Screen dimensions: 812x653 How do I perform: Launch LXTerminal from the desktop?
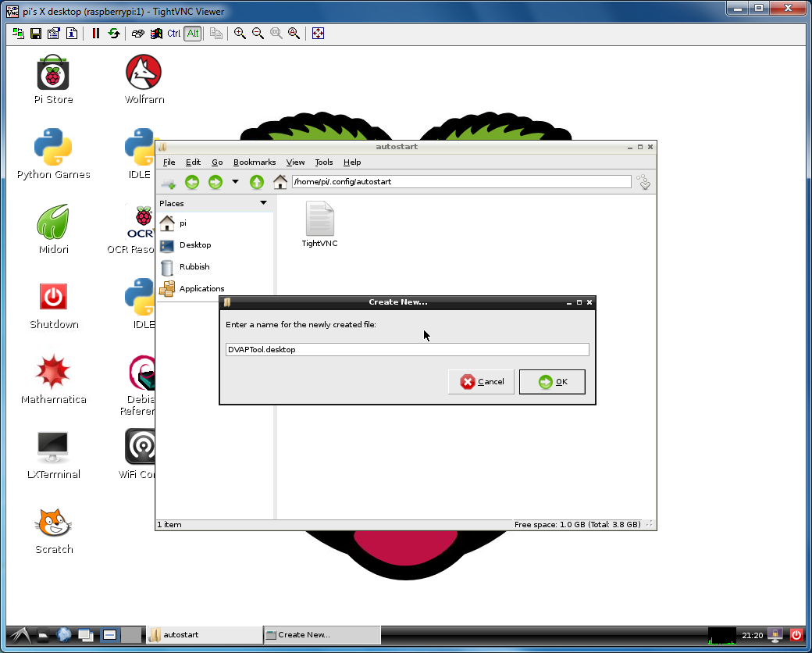(x=53, y=455)
